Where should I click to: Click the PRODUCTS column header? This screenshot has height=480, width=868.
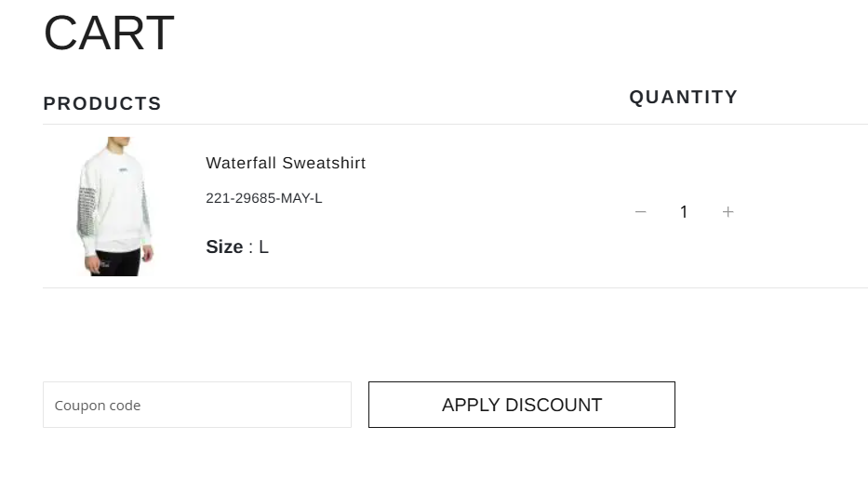click(x=102, y=103)
